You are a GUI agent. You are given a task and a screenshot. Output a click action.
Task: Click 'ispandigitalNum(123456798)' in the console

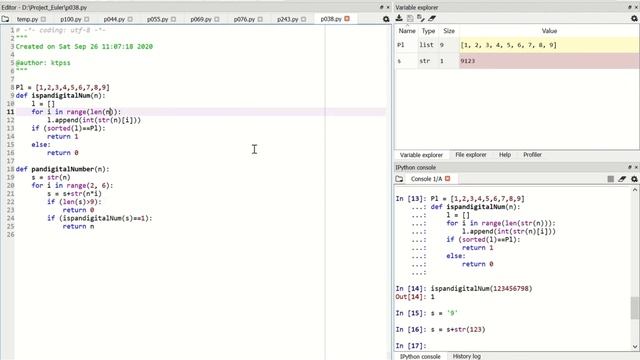click(481, 289)
